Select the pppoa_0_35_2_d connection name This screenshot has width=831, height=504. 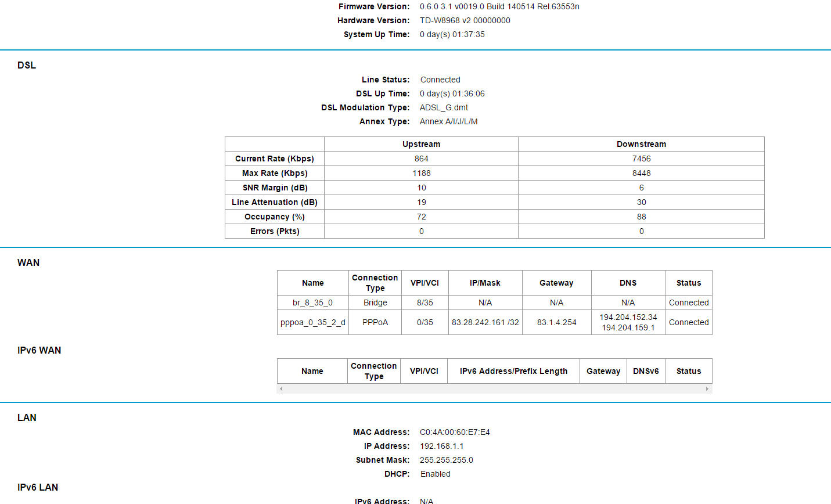[x=312, y=322]
